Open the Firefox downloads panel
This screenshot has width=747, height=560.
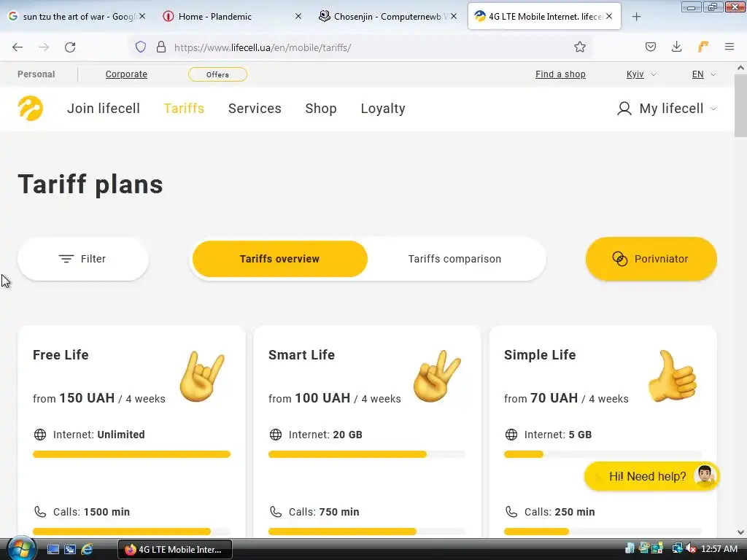click(676, 47)
